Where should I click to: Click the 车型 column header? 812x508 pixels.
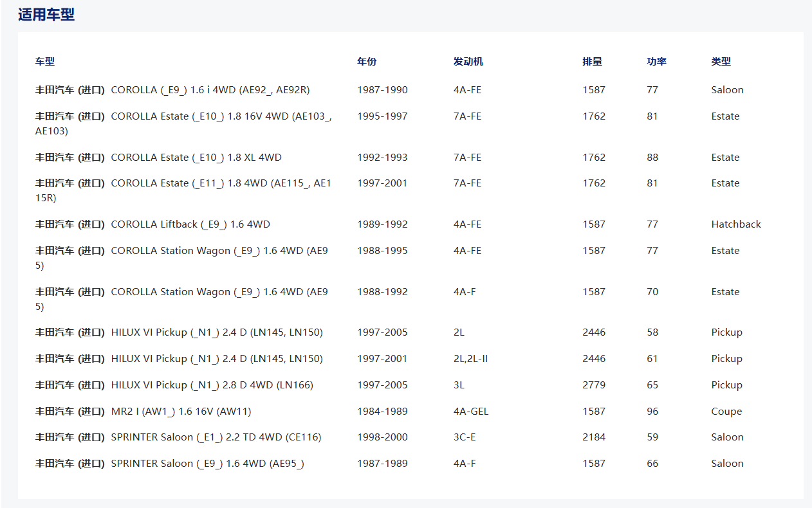(45, 62)
